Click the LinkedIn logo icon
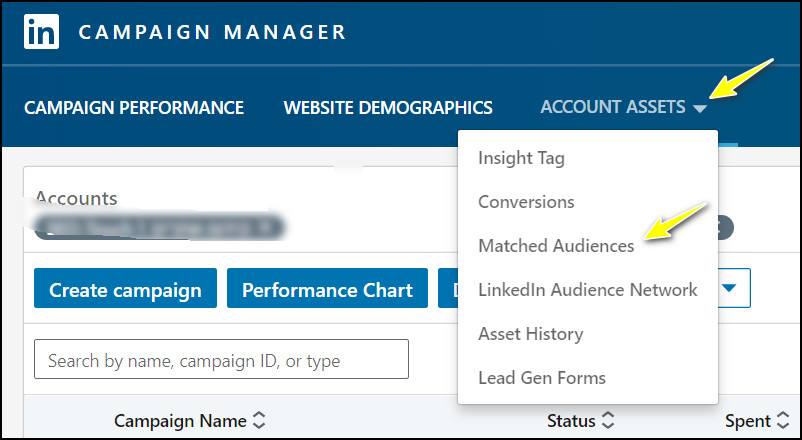 click(42, 32)
